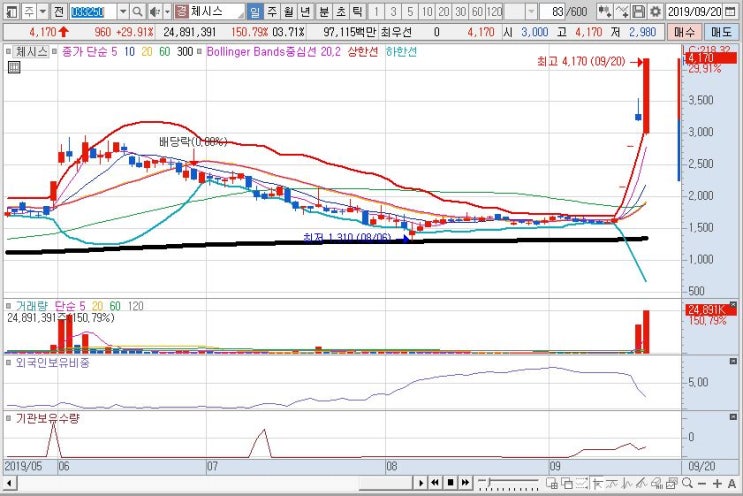
Task: Click the add candle chart icon
Action: [x=604, y=11]
